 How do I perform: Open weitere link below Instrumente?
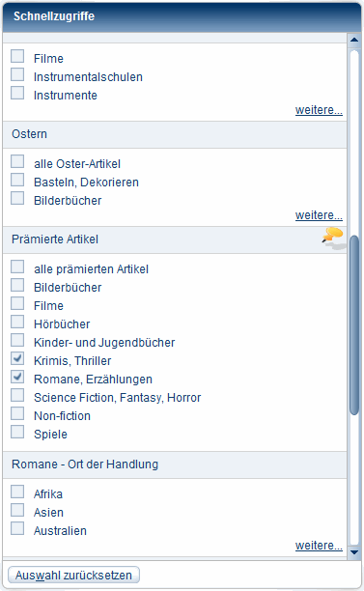tap(319, 110)
